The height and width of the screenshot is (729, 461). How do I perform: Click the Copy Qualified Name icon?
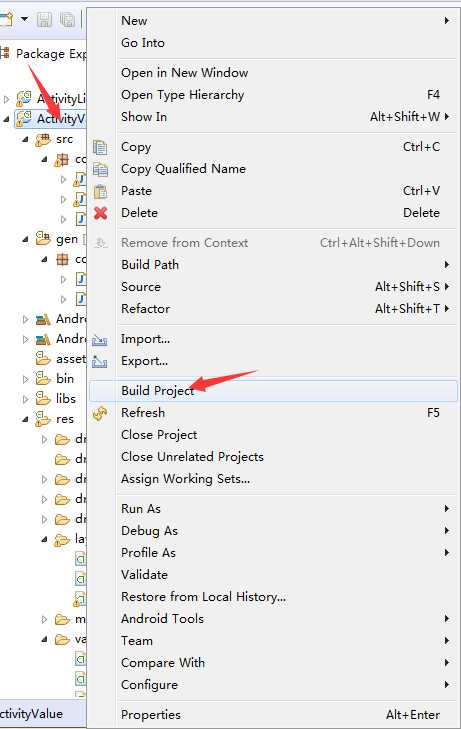[x=100, y=169]
